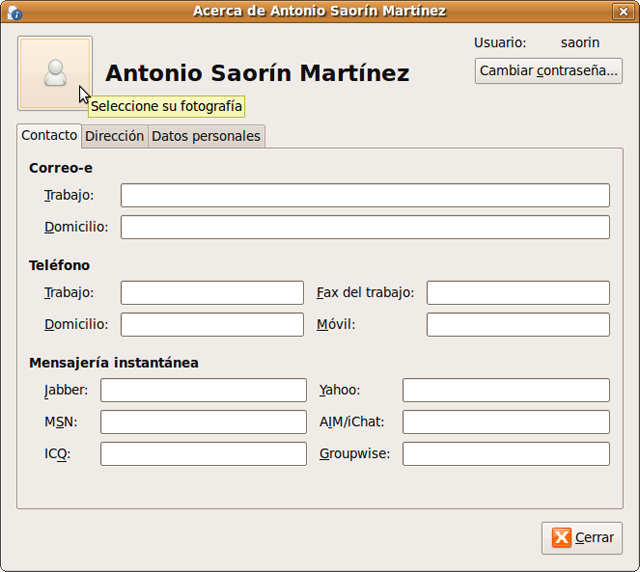
Task: Switch to the Dirección tab
Action: pos(114,136)
